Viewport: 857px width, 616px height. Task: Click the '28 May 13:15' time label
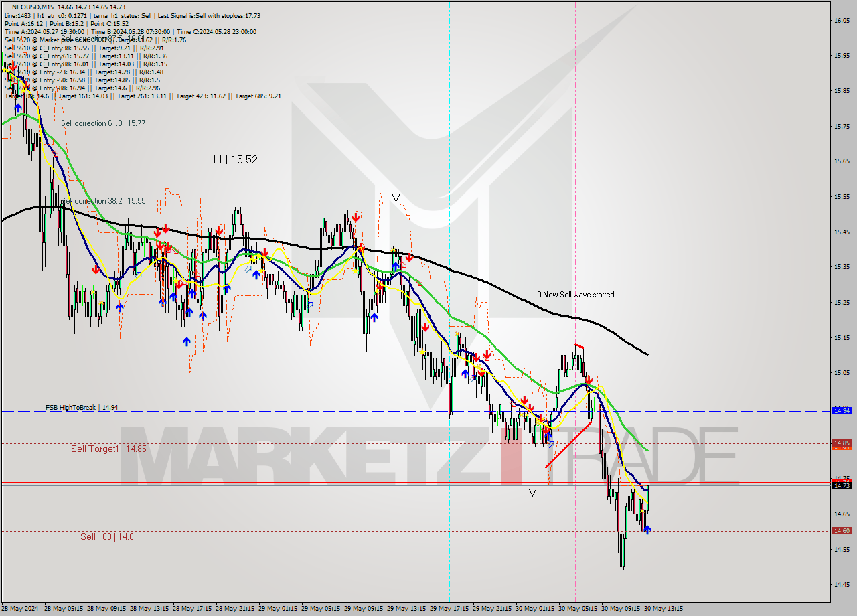pyautogui.click(x=150, y=609)
